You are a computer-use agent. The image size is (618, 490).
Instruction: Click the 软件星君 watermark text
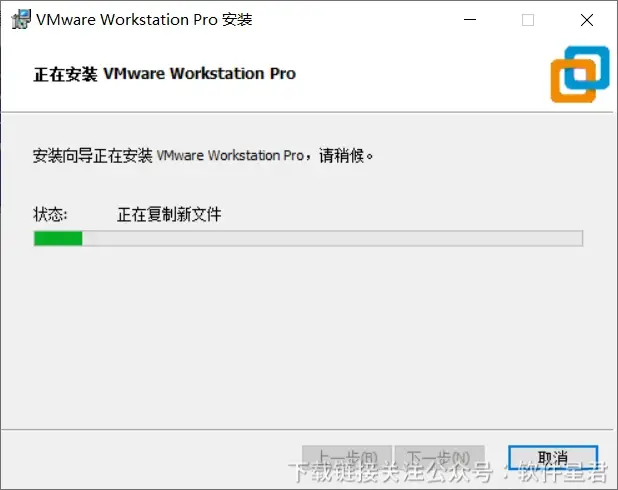562,472
